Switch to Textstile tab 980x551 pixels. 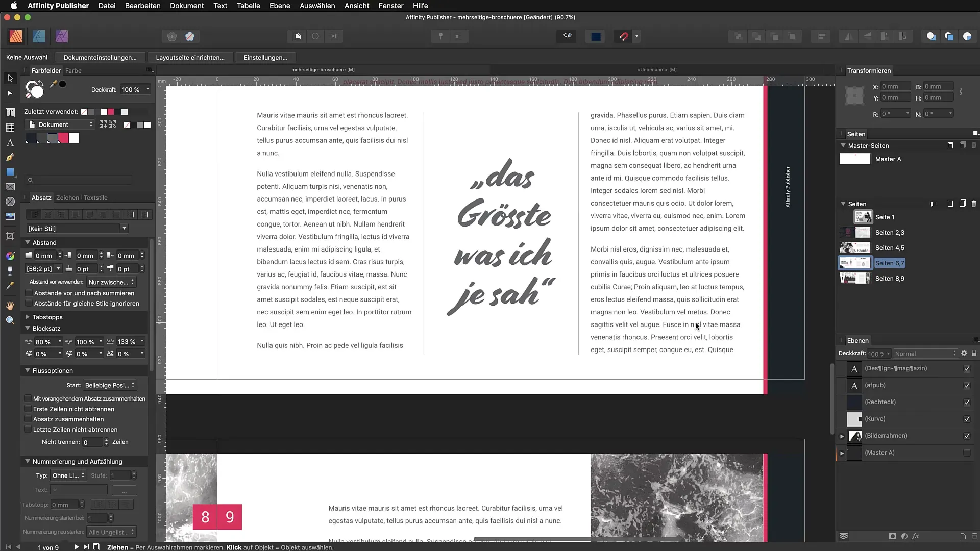(95, 198)
